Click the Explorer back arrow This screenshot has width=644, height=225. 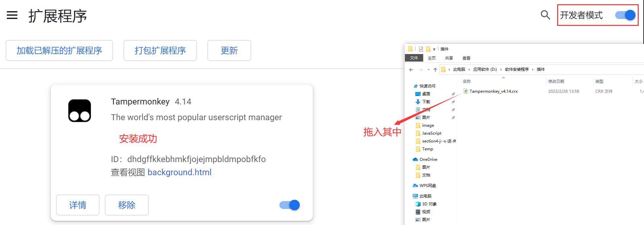pos(411,69)
